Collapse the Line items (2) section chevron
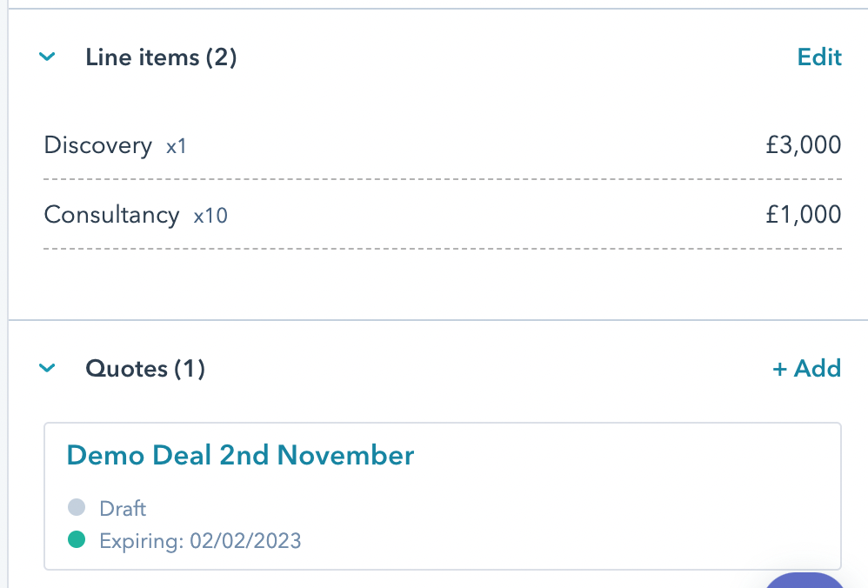This screenshot has width=868, height=588. [48, 57]
